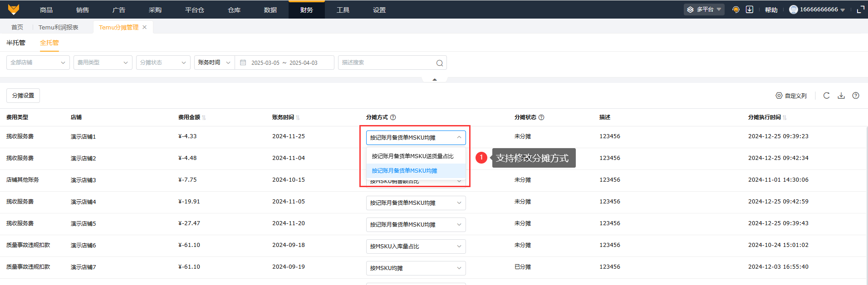Toggle fullscreen with the expand icon

tap(860, 10)
